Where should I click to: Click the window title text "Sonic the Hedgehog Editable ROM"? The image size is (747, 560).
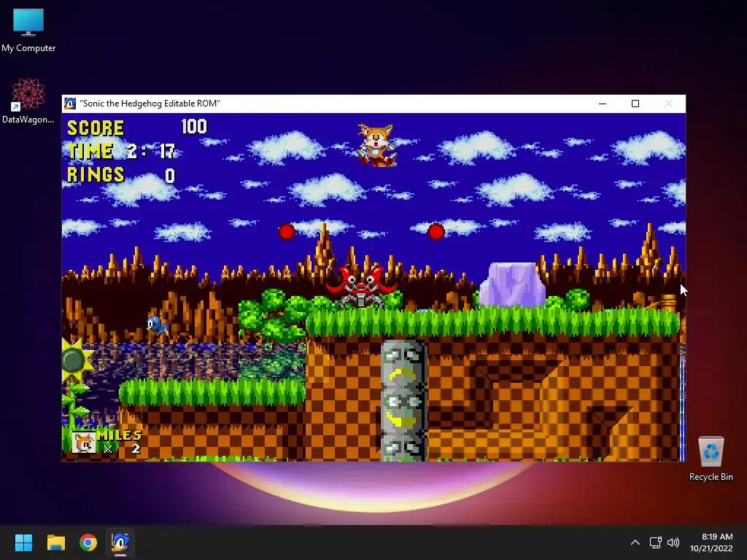(x=150, y=104)
